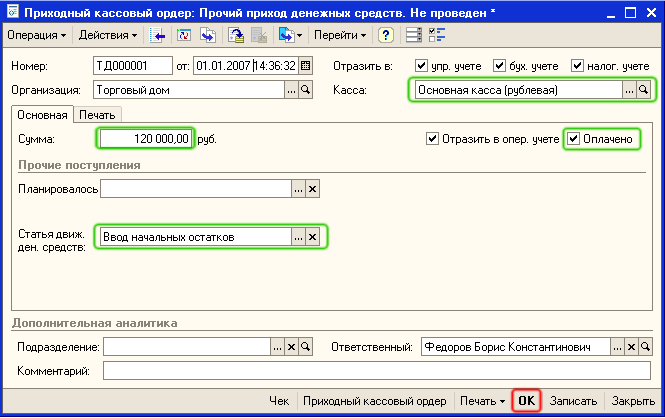
Task: Click the create-based-on icon
Action: pos(286,35)
